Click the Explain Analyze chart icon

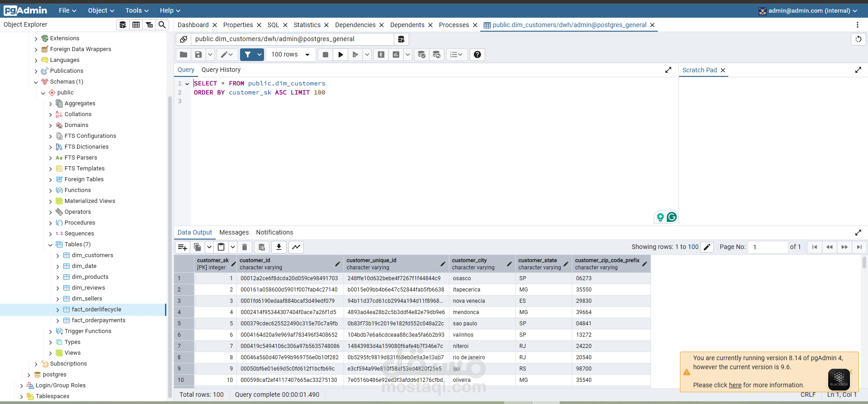[396, 55]
